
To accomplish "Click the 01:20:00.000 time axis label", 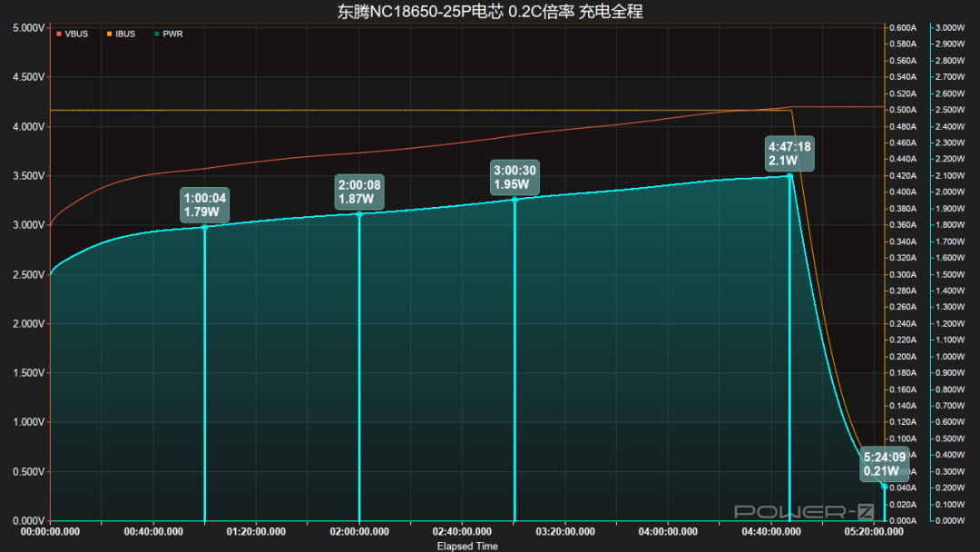I will click(256, 532).
